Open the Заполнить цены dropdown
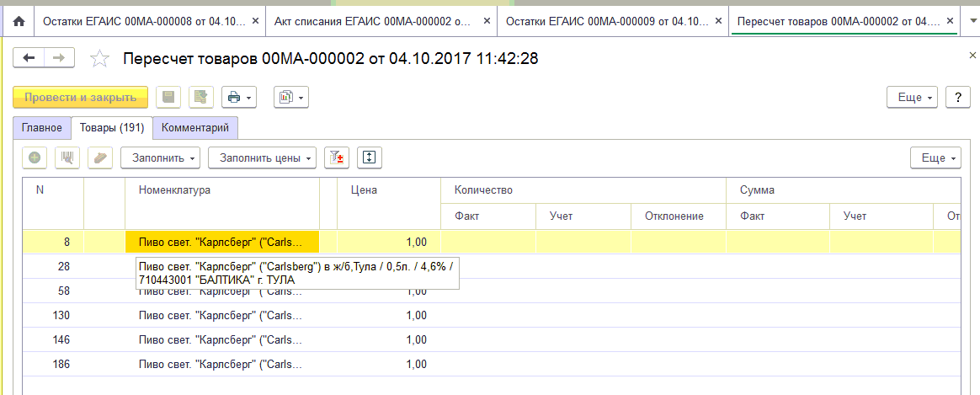Image resolution: width=980 pixels, height=395 pixels. pyautogui.click(x=263, y=158)
